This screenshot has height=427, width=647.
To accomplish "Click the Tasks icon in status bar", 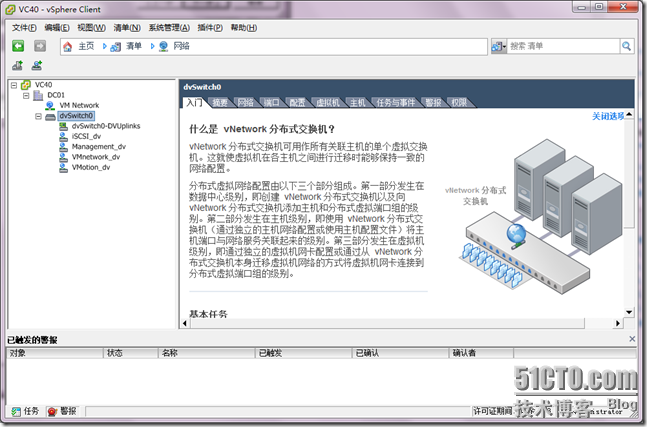I will click(x=16, y=411).
